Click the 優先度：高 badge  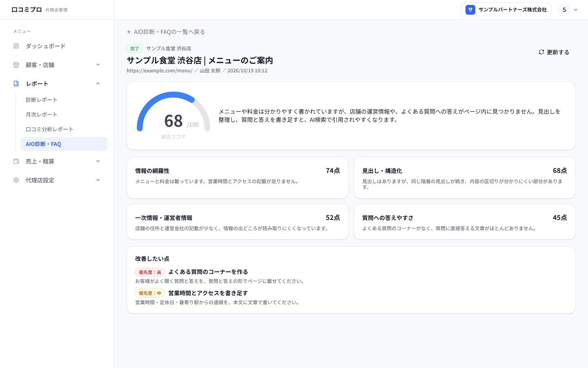pyautogui.click(x=150, y=272)
